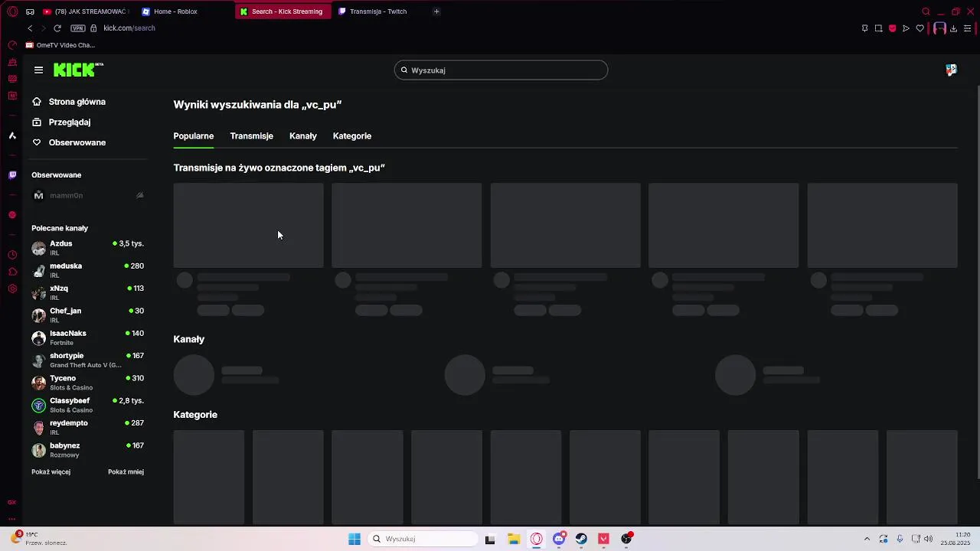980x551 pixels.
Task: Open the sidebar extensions cube icon
Action: (x=12, y=272)
